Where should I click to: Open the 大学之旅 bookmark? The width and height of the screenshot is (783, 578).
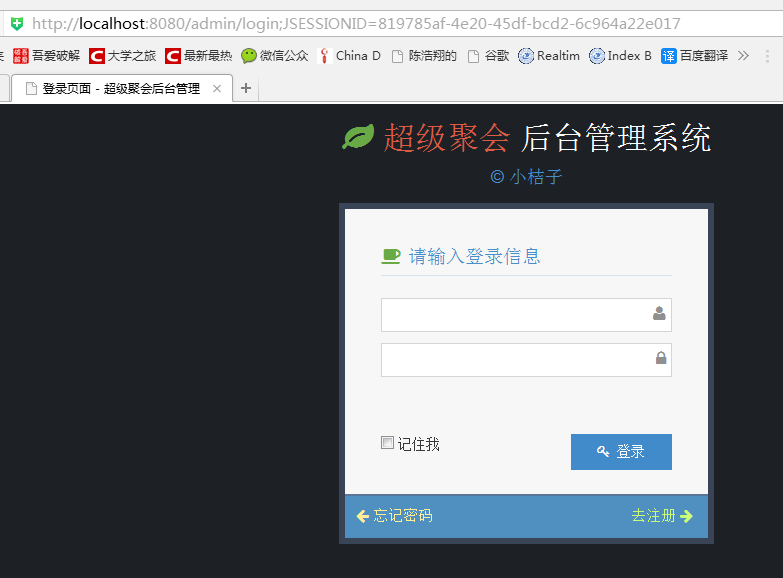(x=122, y=55)
